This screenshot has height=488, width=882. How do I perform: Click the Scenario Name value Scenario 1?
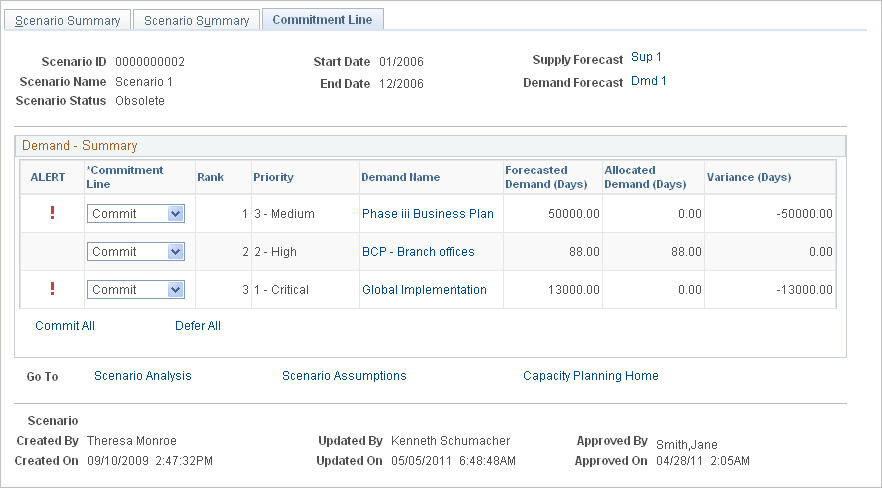[x=144, y=82]
